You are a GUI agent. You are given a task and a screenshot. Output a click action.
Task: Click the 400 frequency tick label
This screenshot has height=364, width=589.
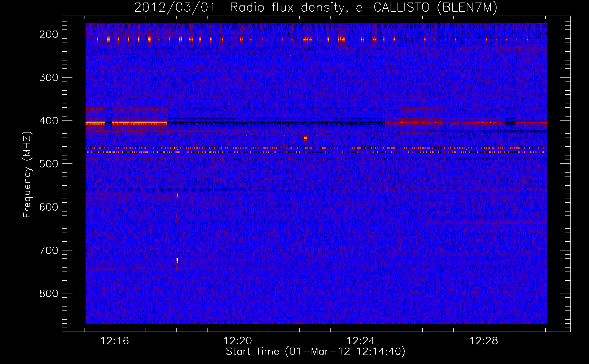pyautogui.click(x=49, y=121)
